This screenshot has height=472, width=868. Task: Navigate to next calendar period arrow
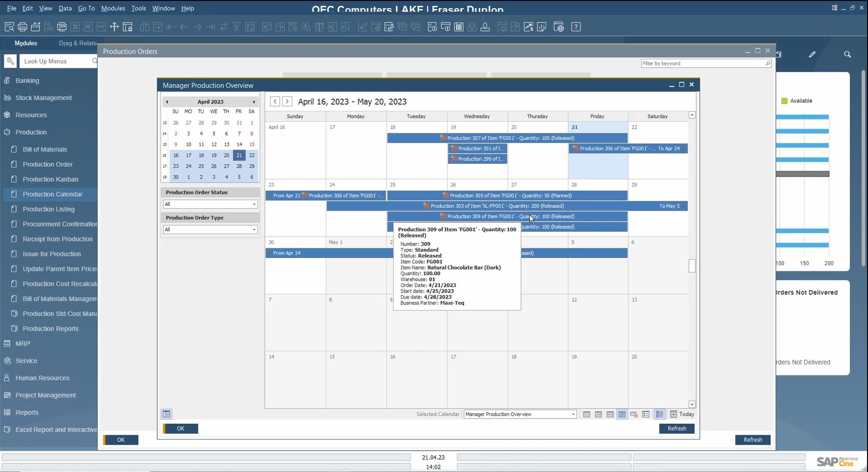tap(287, 101)
